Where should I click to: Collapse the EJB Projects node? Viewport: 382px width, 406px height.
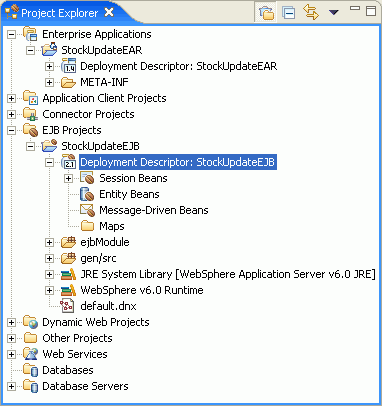(11, 130)
